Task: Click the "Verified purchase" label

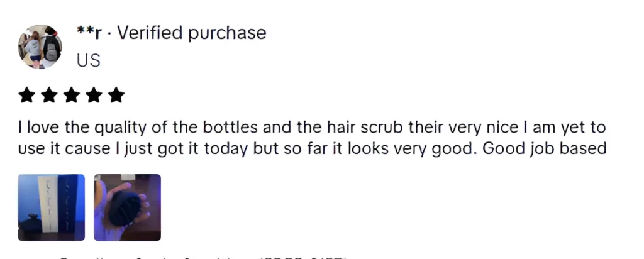Action: (x=192, y=33)
